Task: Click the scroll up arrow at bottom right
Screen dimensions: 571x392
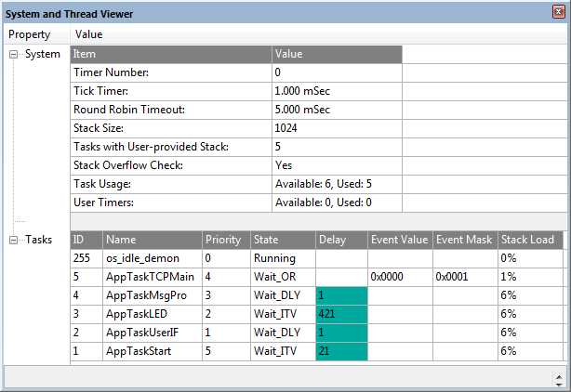Action: (x=559, y=376)
